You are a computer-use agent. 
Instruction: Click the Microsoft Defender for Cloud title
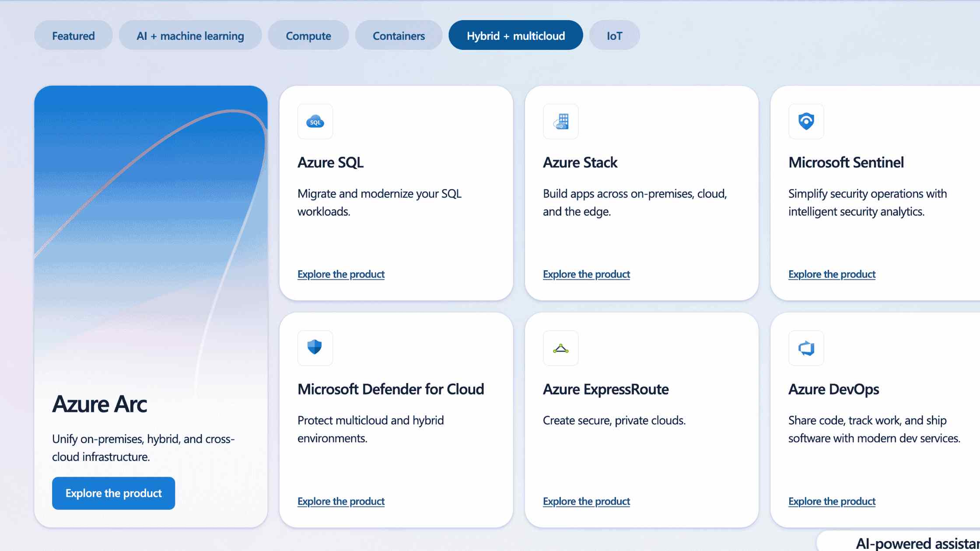click(x=391, y=389)
